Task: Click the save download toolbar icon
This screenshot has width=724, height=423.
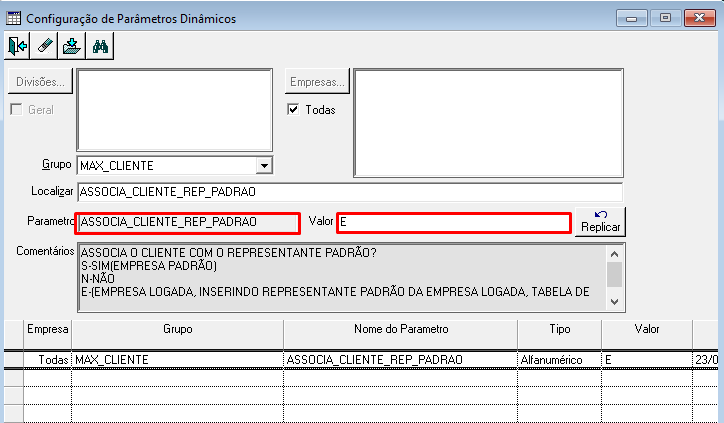Action: click(72, 46)
